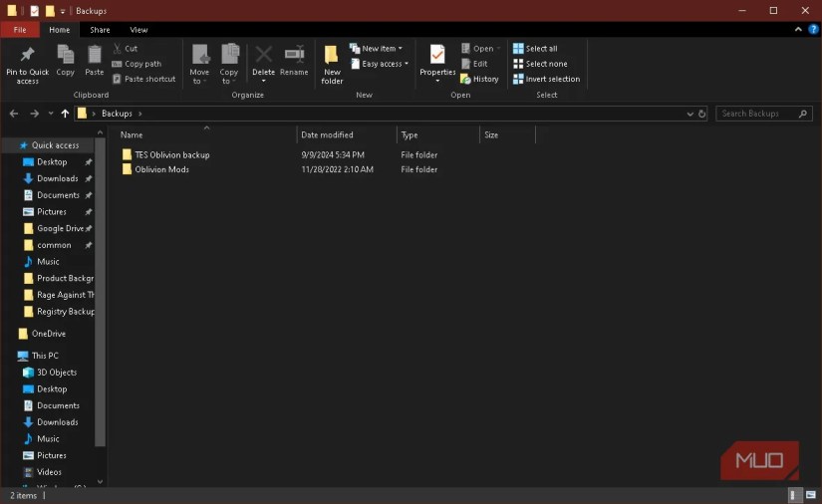Image resolution: width=822 pixels, height=504 pixels.
Task: Expand the address bar history dropdown
Action: pyautogui.click(x=689, y=114)
